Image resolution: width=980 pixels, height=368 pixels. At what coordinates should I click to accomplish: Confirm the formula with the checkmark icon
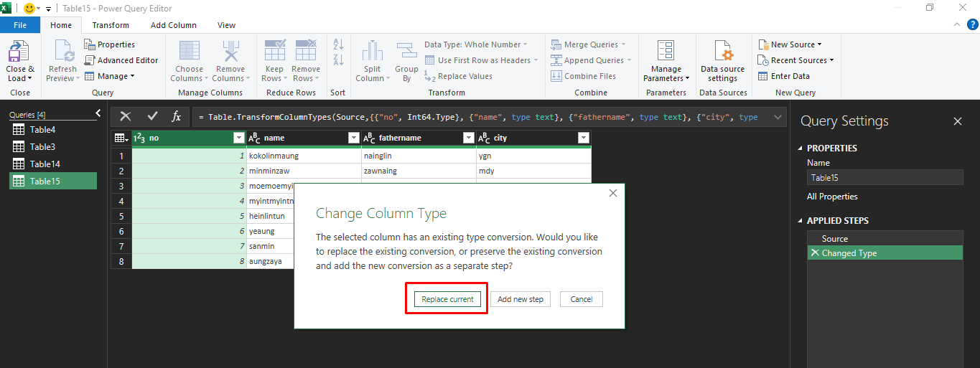click(x=151, y=116)
